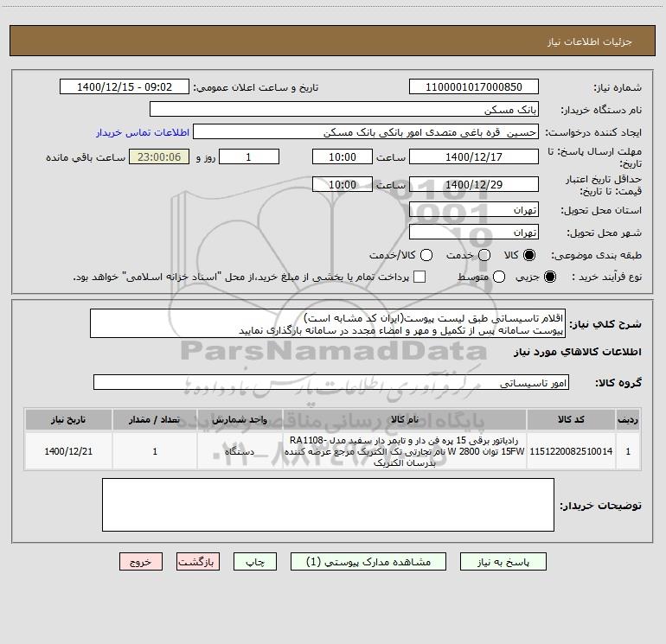Click the delivery city field تهران
Screen dimensions: 666x644
(474, 232)
